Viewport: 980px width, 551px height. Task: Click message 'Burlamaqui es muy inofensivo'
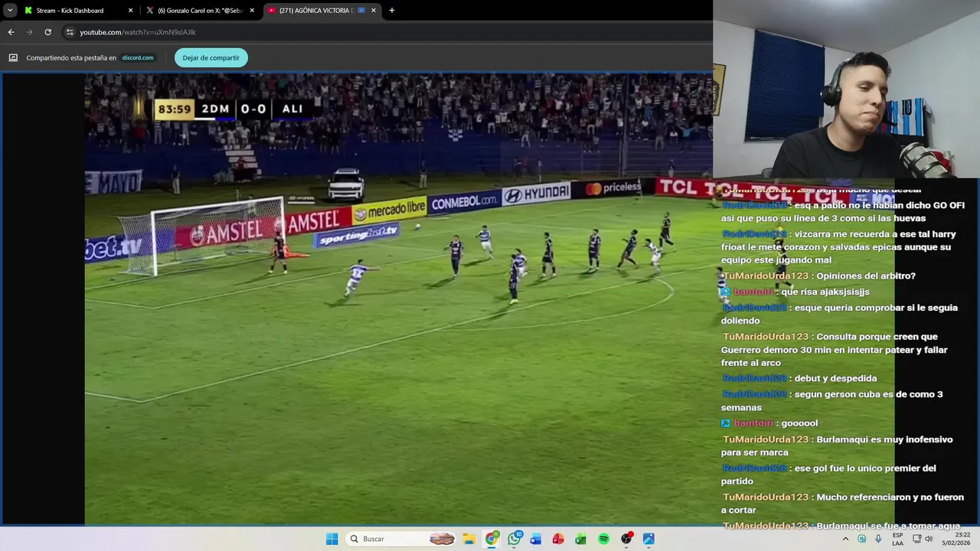(x=838, y=446)
